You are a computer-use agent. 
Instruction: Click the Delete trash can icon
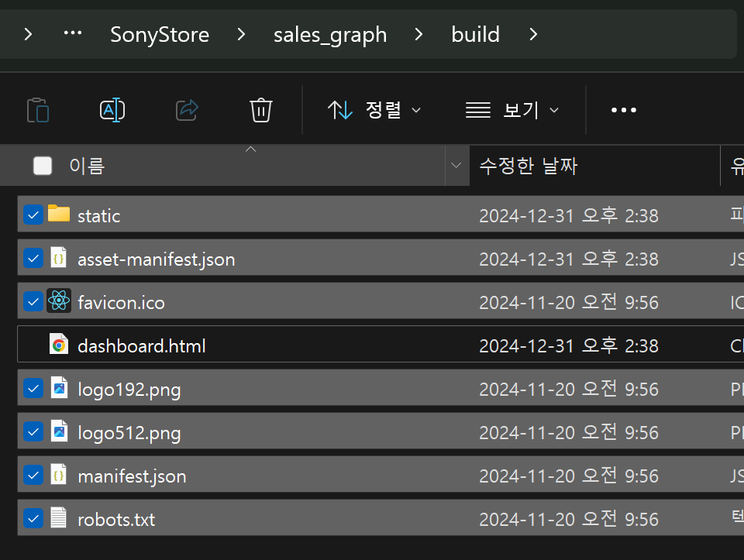[x=261, y=110]
